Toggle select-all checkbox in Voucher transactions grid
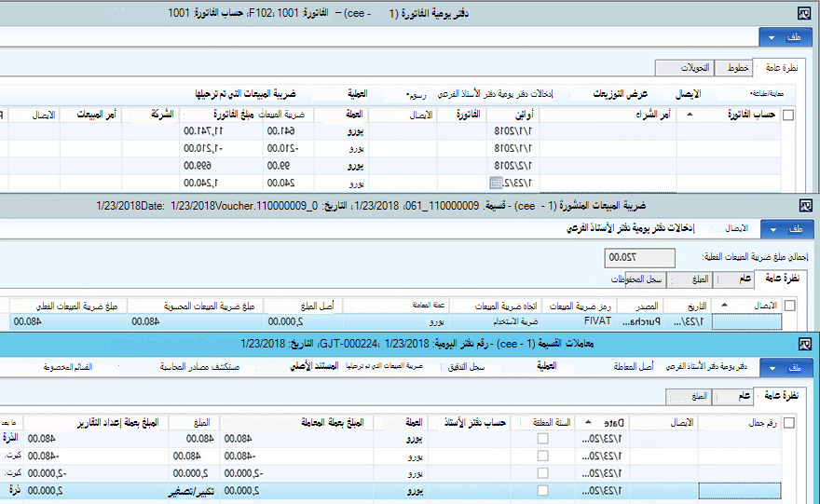 click(x=789, y=422)
